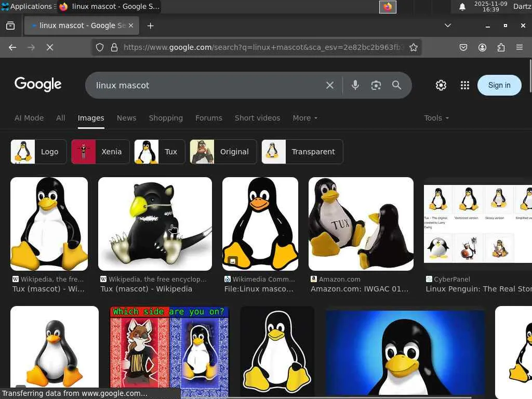Expand the More search categories

pyautogui.click(x=305, y=118)
